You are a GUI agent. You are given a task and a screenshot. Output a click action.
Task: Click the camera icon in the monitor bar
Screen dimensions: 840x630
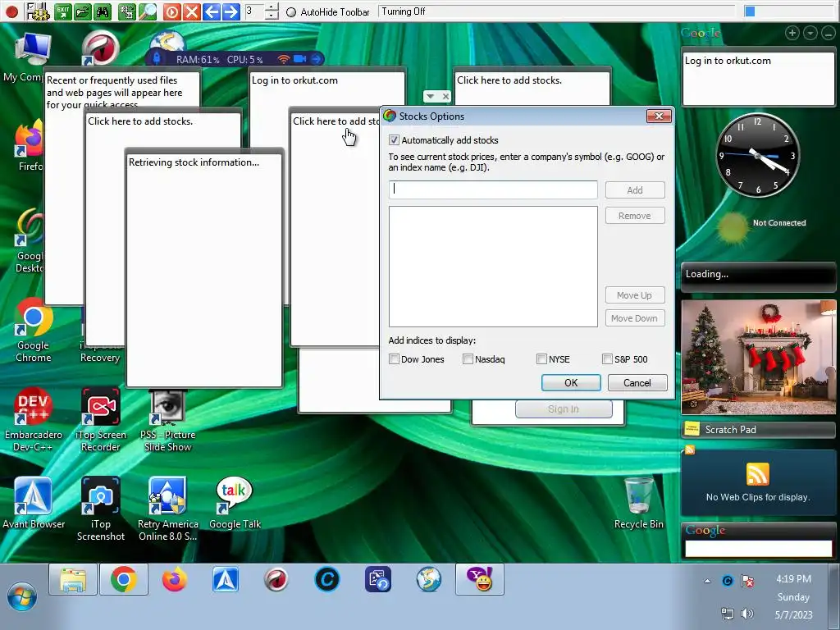tap(300, 59)
